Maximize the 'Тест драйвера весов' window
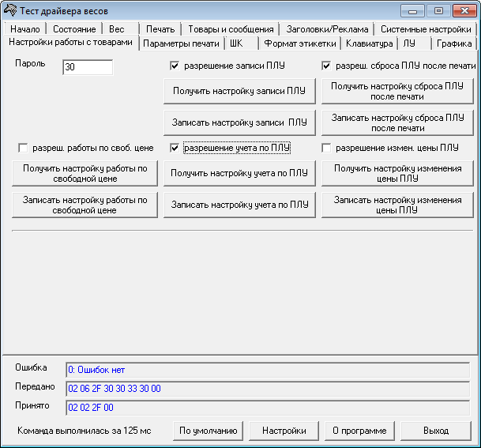 (x=438, y=11)
